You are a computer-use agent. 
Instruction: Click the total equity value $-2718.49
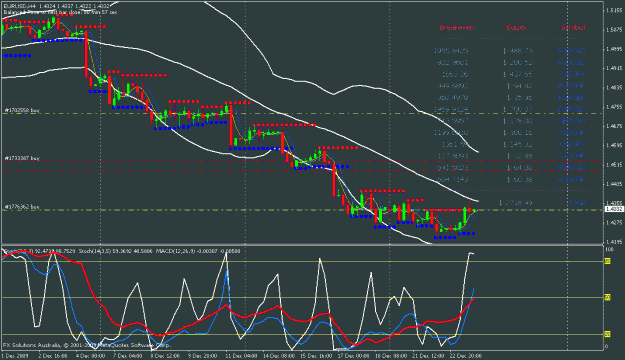tap(515, 203)
